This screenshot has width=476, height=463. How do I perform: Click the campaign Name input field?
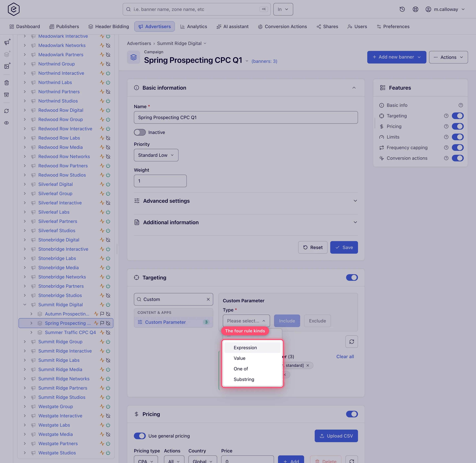[x=246, y=117]
